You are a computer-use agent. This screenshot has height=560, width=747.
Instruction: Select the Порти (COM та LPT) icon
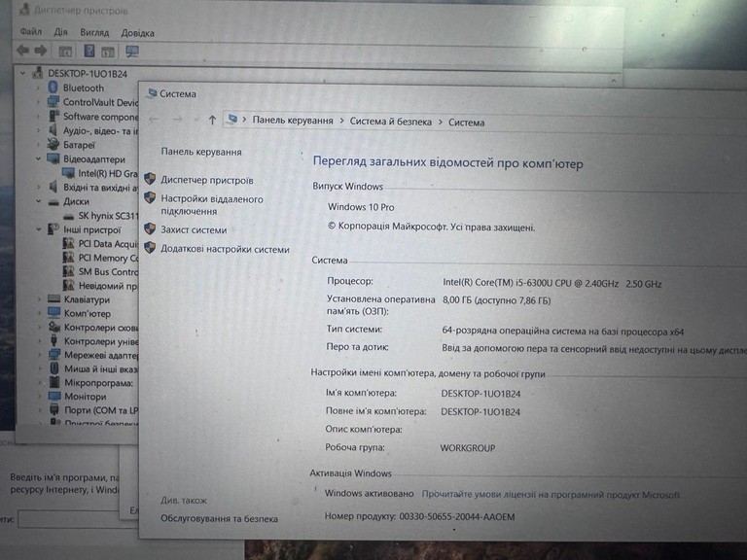[x=54, y=409]
